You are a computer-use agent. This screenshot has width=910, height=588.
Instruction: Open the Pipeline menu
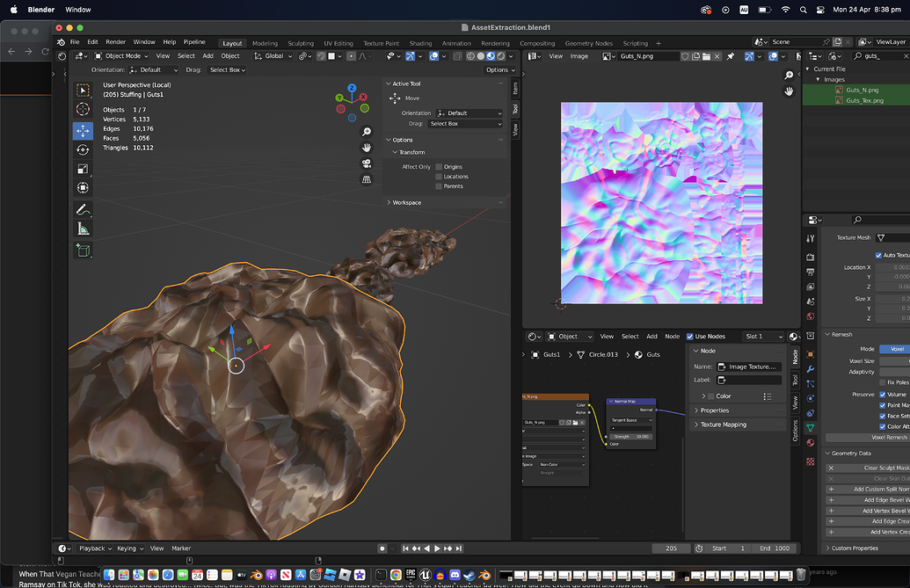point(194,42)
